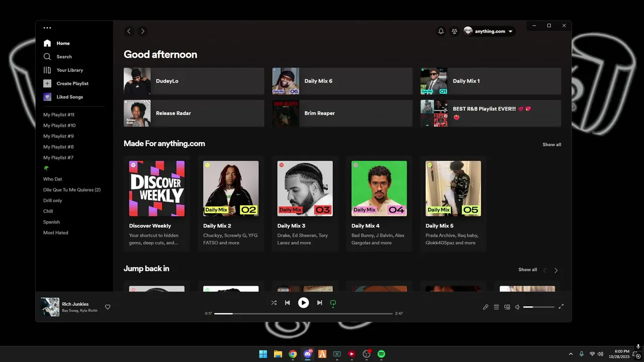This screenshot has height=362, width=644.
Task: Show previous items in the Jump back in carousel
Action: click(x=544, y=270)
